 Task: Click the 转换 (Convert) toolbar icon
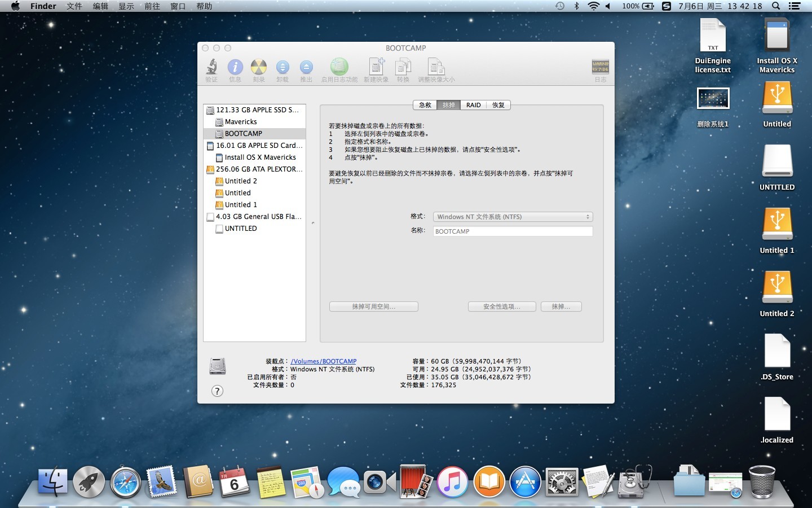[x=403, y=67]
